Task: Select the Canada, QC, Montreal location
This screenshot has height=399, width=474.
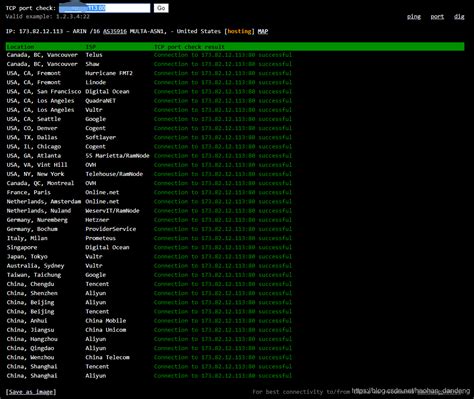Action: [x=40, y=183]
